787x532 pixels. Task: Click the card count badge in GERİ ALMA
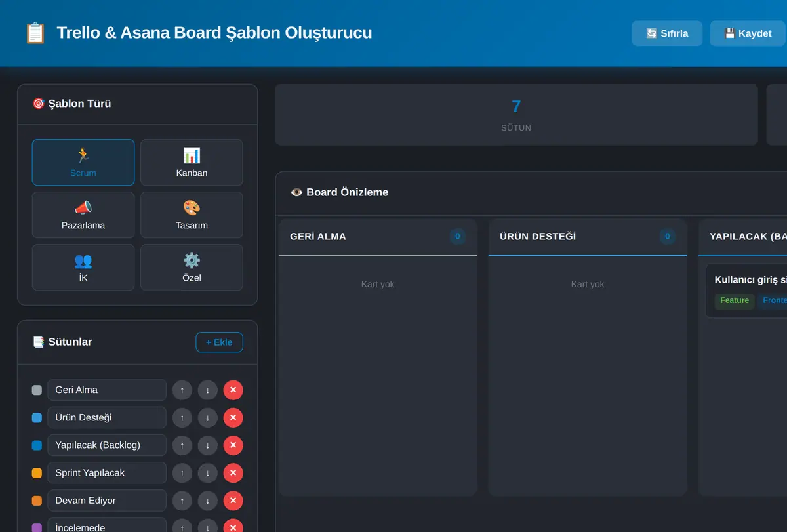[x=458, y=236]
